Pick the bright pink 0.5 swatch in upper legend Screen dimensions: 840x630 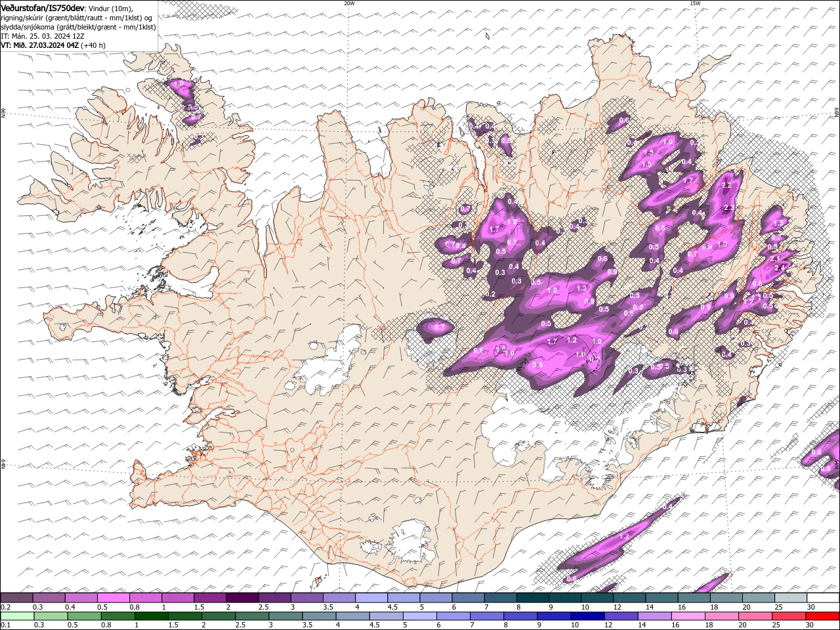coord(113,598)
